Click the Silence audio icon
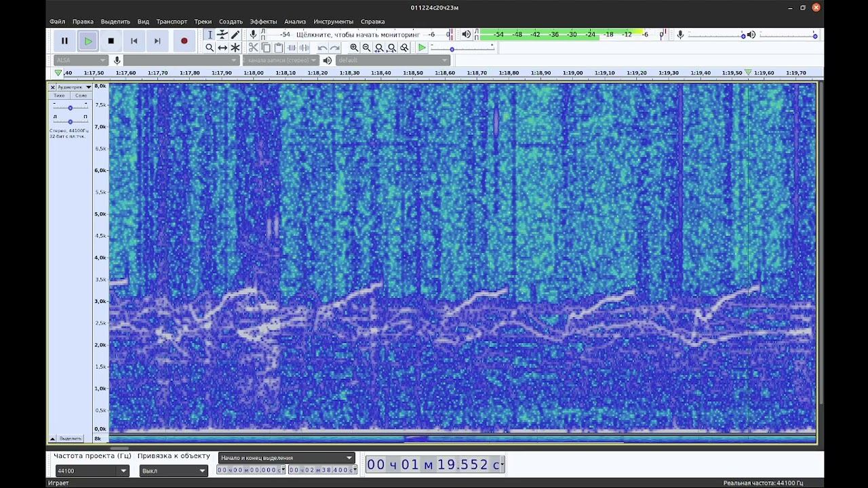This screenshot has width=868, height=488. 304,47
